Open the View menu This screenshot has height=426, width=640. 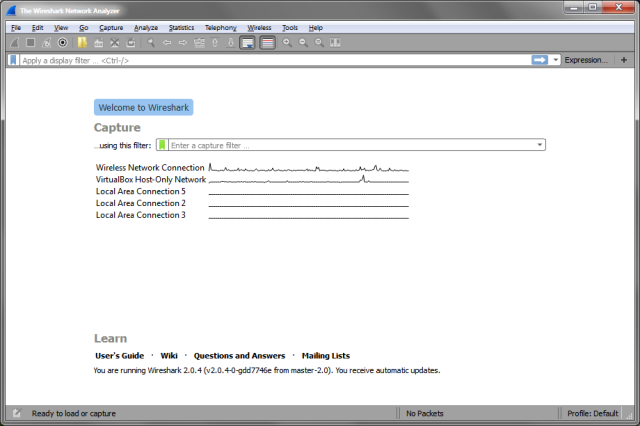[x=61, y=28]
